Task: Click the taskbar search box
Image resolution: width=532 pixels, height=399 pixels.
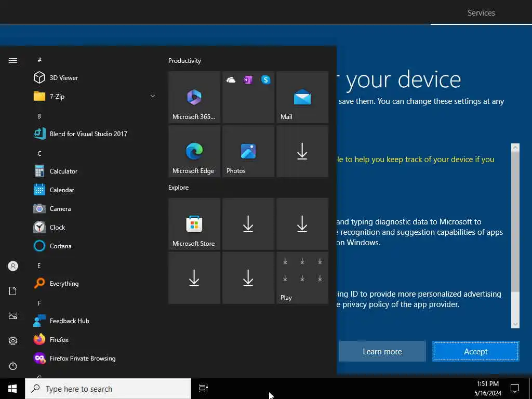Action: 108,389
